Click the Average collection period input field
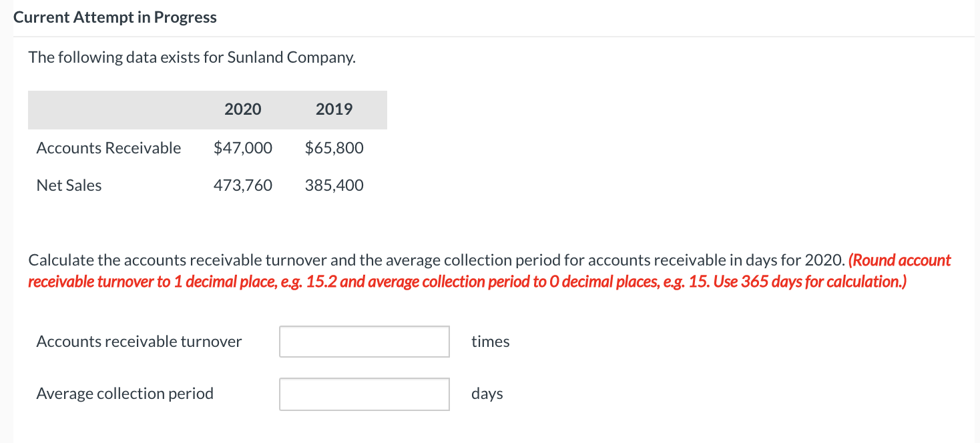 pyautogui.click(x=364, y=394)
